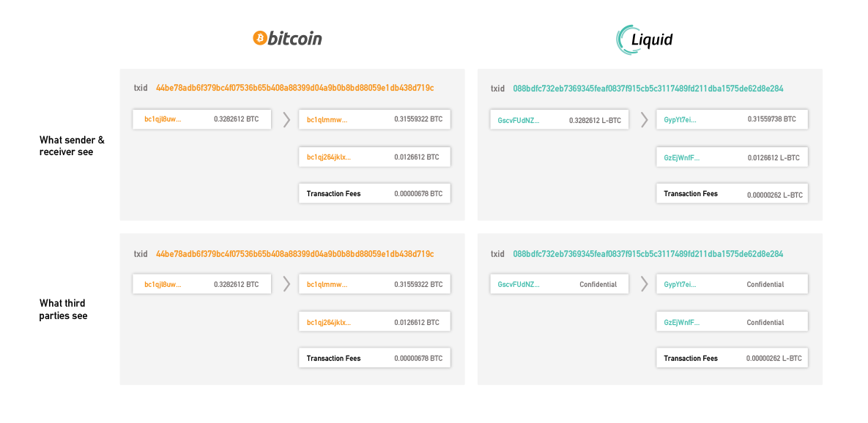Click the 'What third parties see' label
Screen dimensions: 868x423
tap(63, 310)
